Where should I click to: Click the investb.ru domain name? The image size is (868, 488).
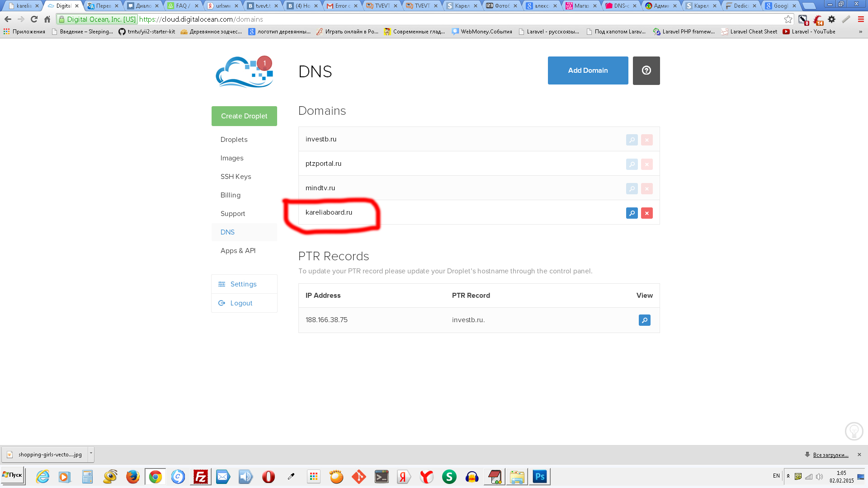[x=321, y=139]
